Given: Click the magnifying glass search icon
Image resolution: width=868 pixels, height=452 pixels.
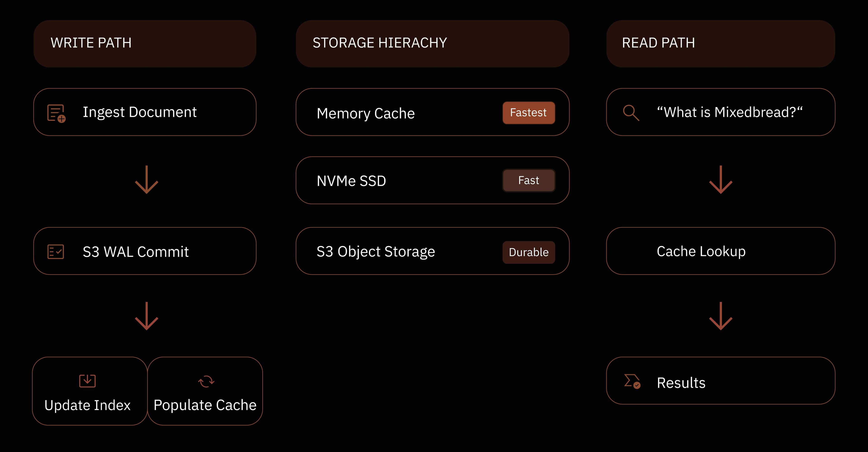Looking at the screenshot, I should point(631,113).
